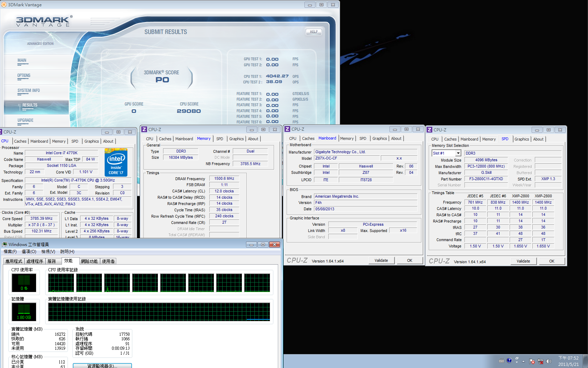Click the taskbar clock showing 07:52
This screenshot has height=368, width=588.
[x=568, y=361]
